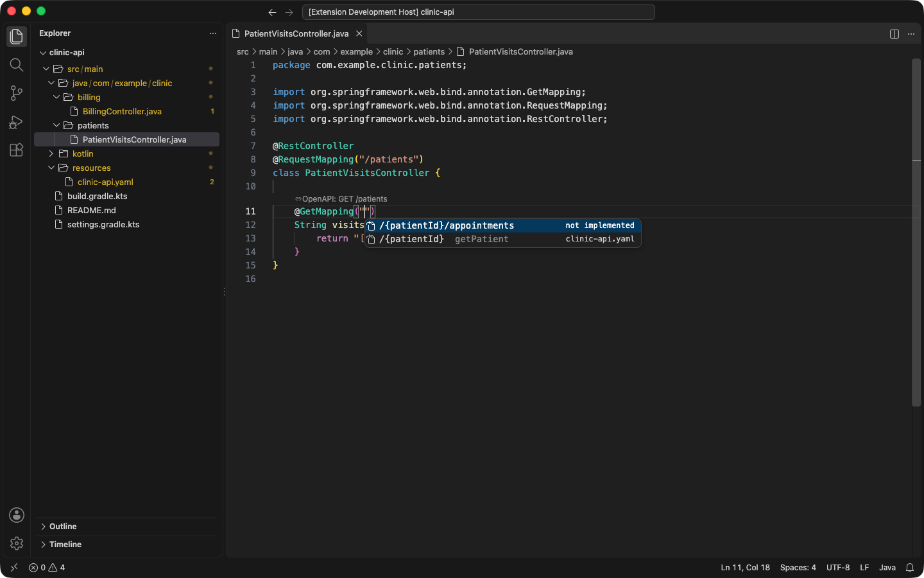Select the PatientVisitsController.java editor tab

pos(296,33)
